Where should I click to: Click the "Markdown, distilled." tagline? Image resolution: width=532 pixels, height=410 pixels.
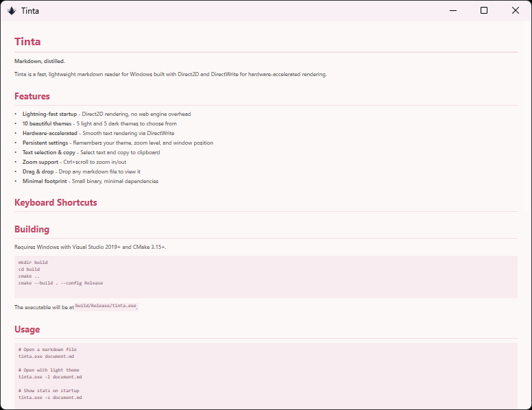click(x=40, y=61)
